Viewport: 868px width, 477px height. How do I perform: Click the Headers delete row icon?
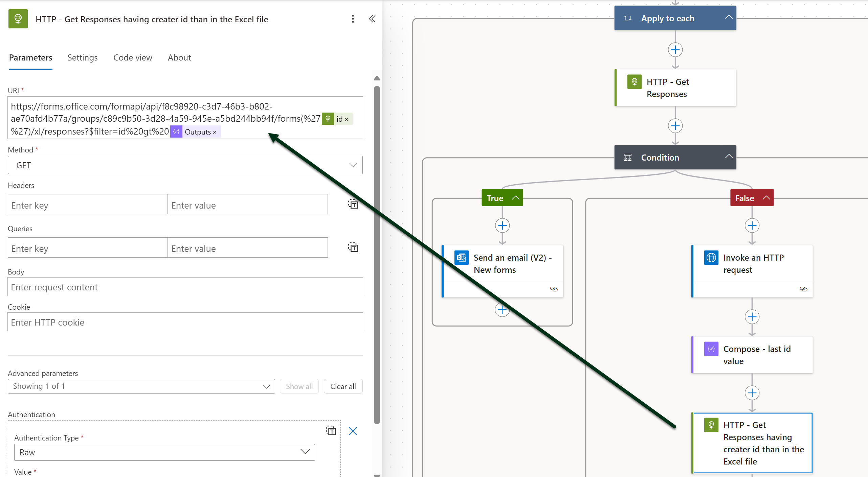[x=353, y=204]
